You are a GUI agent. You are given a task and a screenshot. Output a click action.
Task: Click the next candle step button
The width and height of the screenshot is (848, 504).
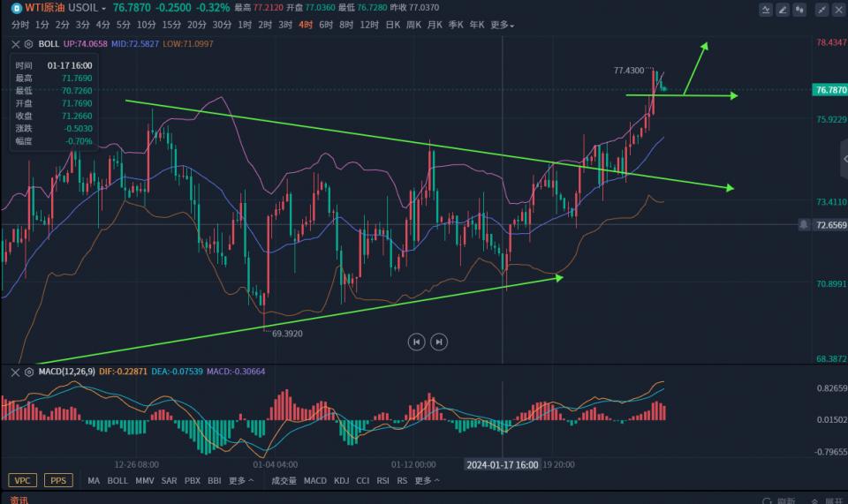click(x=439, y=342)
